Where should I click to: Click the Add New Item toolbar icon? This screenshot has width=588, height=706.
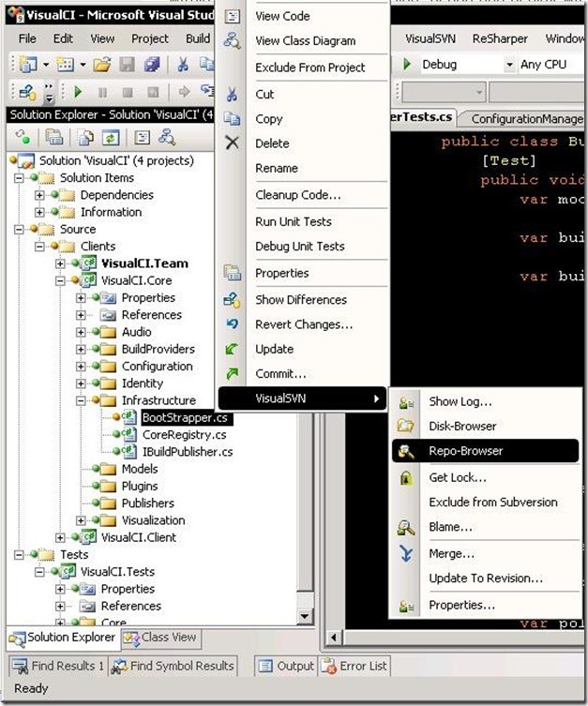click(65, 65)
